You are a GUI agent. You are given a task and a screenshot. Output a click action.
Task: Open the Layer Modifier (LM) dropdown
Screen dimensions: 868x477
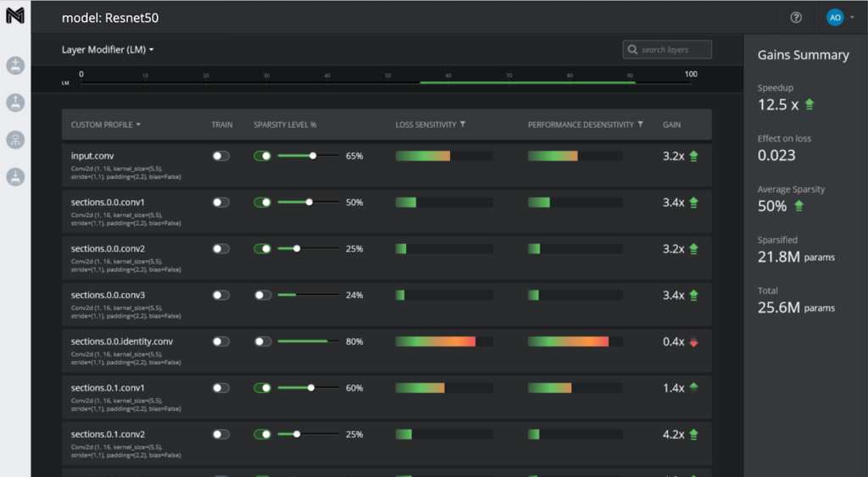tap(108, 49)
